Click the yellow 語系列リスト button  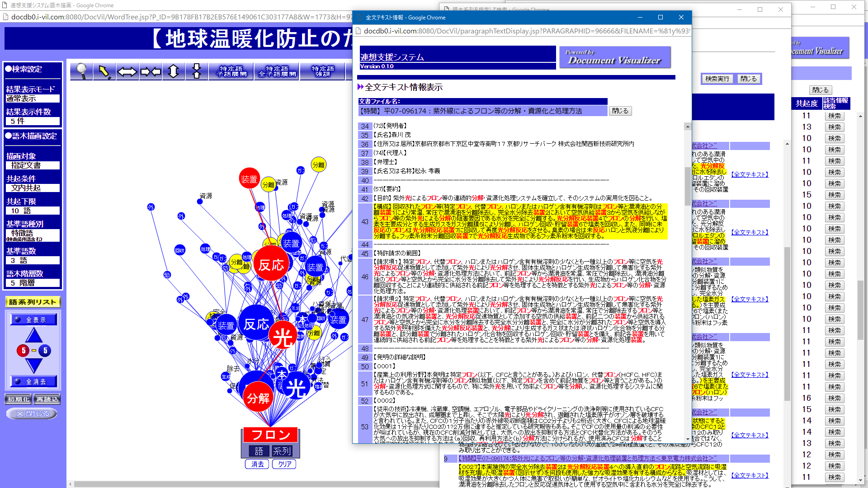pos(33,302)
